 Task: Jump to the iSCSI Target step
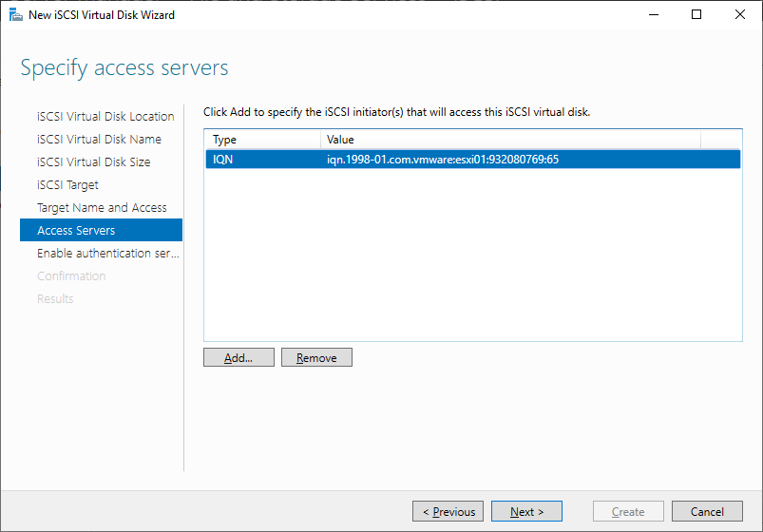[x=67, y=185]
